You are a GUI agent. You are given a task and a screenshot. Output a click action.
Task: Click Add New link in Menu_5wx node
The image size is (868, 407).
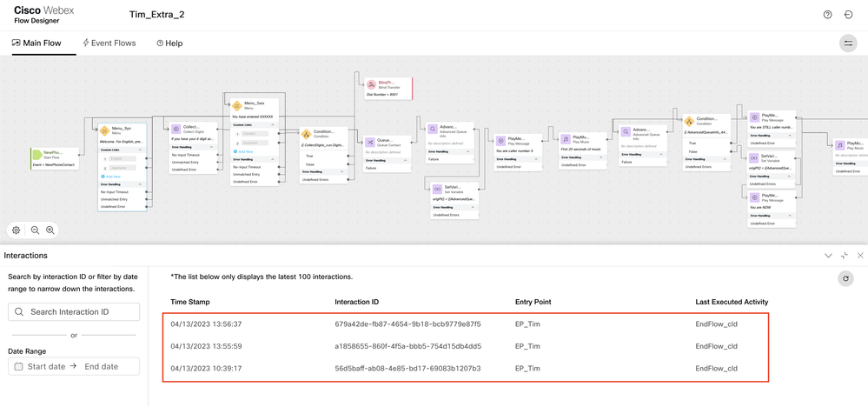pyautogui.click(x=242, y=151)
